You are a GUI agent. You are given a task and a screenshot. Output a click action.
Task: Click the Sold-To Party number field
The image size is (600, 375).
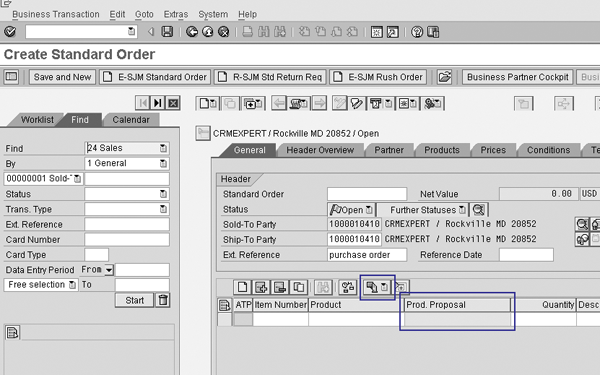click(354, 224)
